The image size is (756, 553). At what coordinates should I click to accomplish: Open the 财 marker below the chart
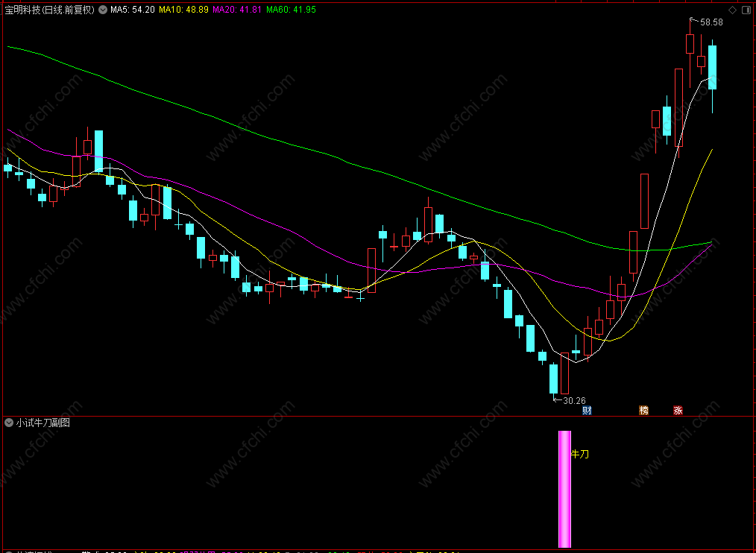coord(587,411)
